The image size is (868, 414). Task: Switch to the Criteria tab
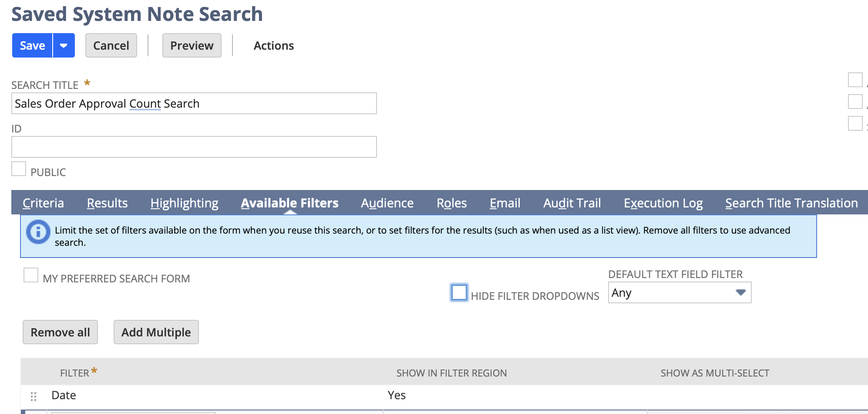[x=43, y=203]
